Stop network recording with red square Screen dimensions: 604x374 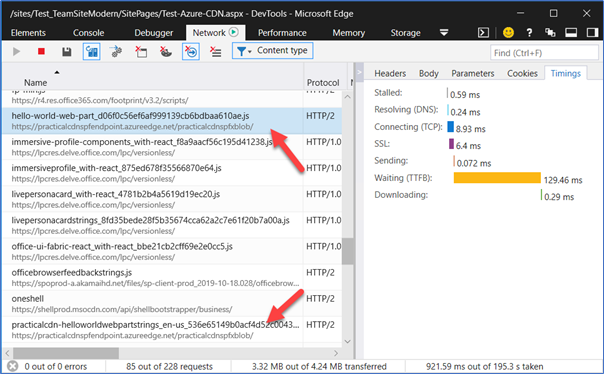(41, 51)
